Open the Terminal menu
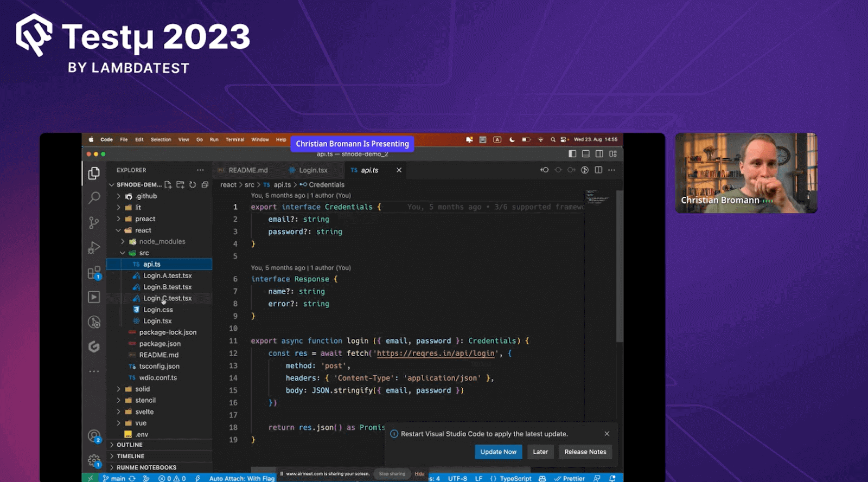 tap(235, 140)
